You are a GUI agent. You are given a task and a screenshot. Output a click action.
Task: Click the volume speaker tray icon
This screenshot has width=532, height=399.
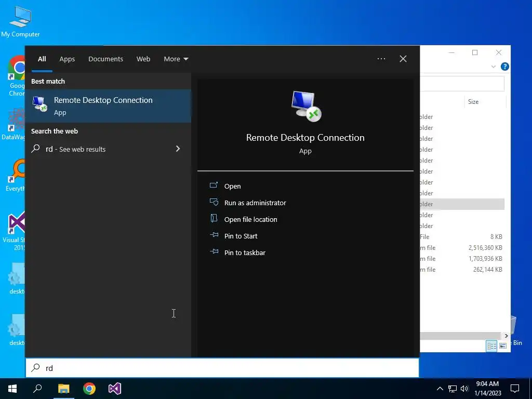464,389
